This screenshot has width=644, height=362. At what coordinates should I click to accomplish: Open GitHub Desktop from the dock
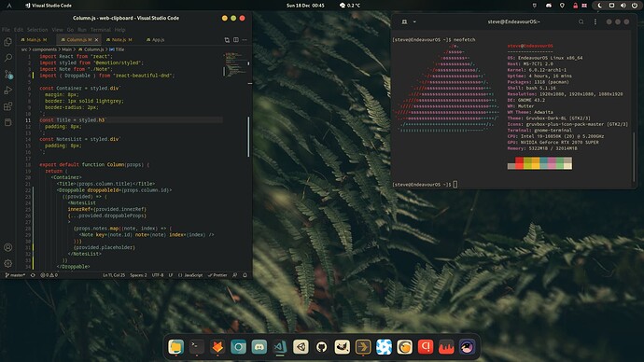pos(322,347)
